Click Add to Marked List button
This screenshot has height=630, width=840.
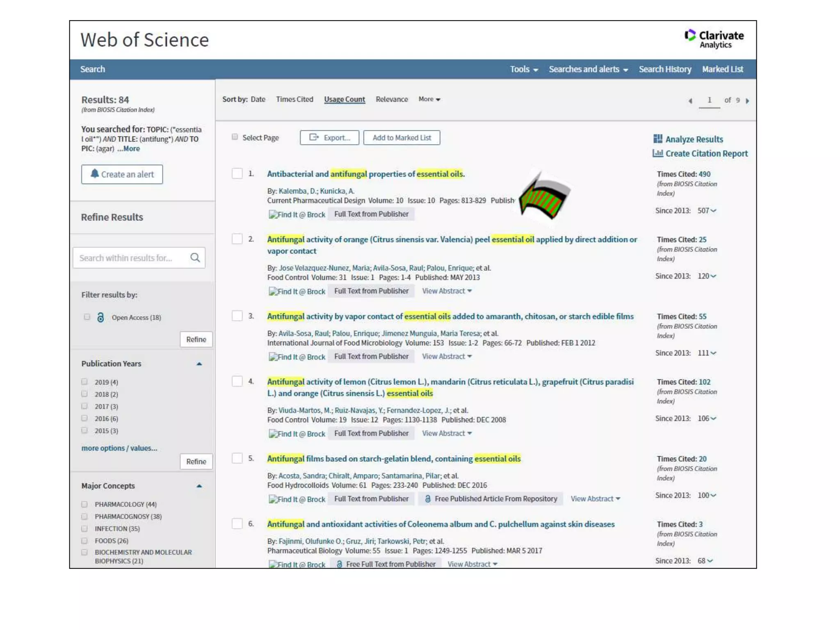402,138
